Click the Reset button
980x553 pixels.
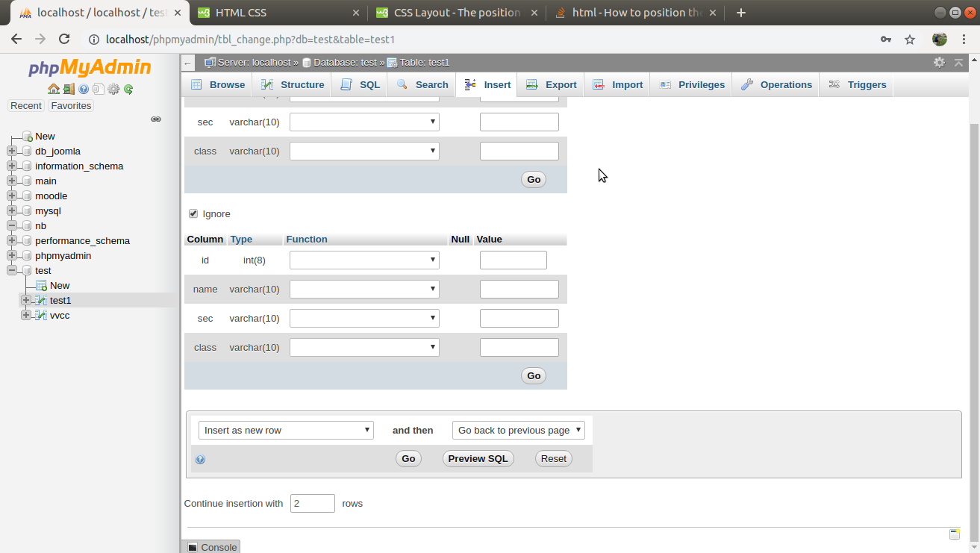(553, 458)
